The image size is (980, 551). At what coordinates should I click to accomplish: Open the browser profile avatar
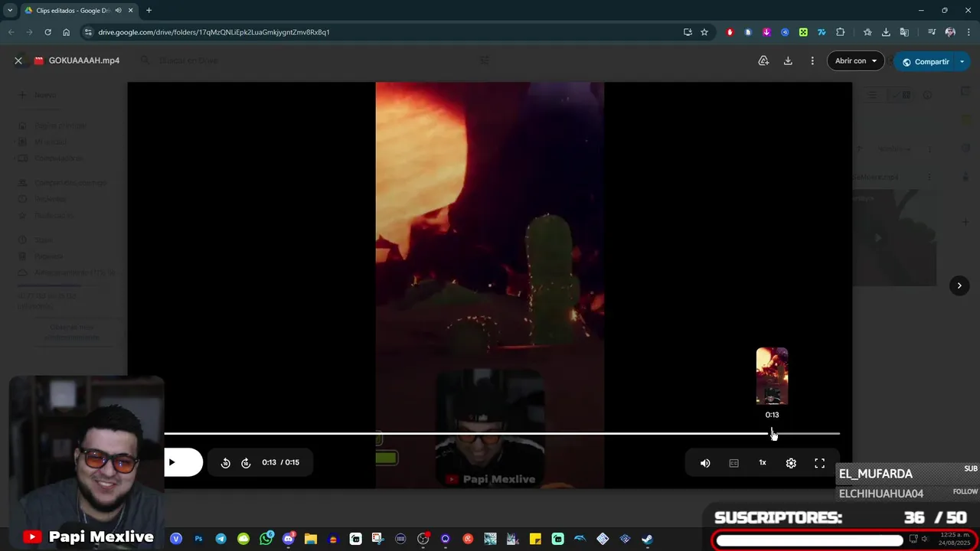(950, 32)
